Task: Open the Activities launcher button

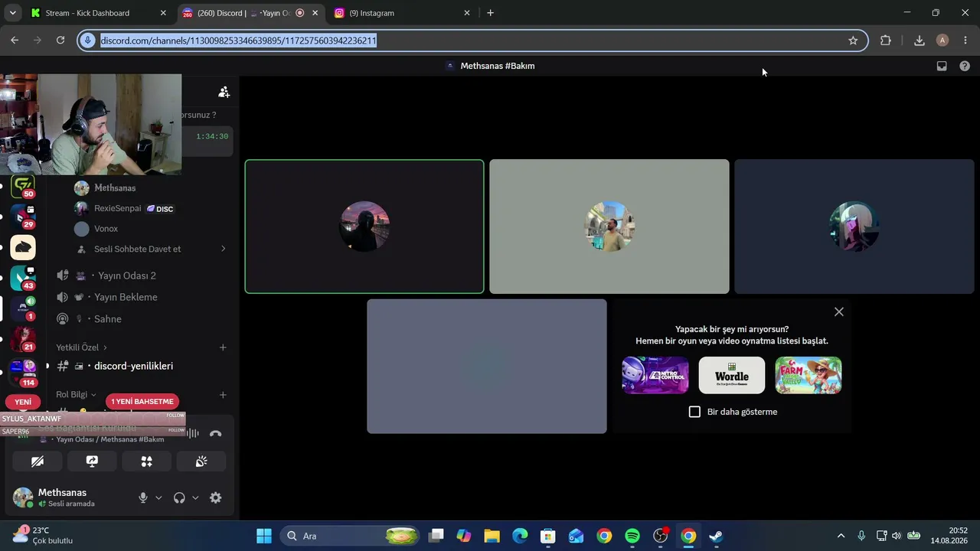Action: (146, 461)
